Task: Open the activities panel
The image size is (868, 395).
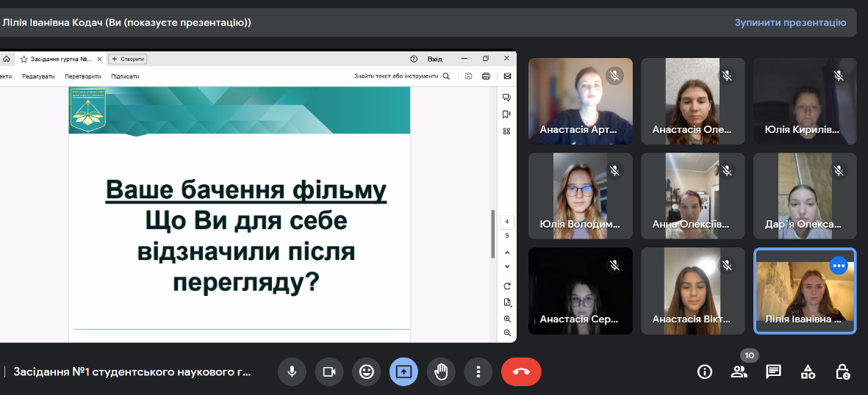Action: pyautogui.click(x=808, y=372)
